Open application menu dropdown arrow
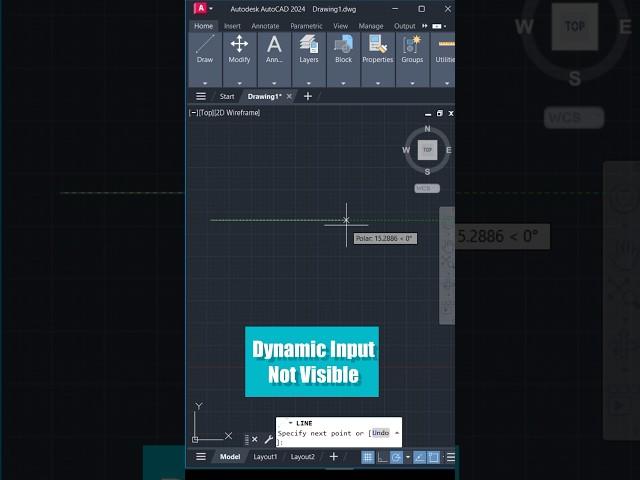This screenshot has height=480, width=640. coord(211,8)
